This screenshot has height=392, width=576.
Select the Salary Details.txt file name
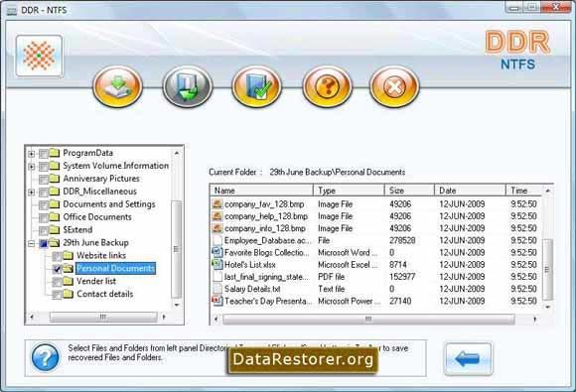[252, 289]
